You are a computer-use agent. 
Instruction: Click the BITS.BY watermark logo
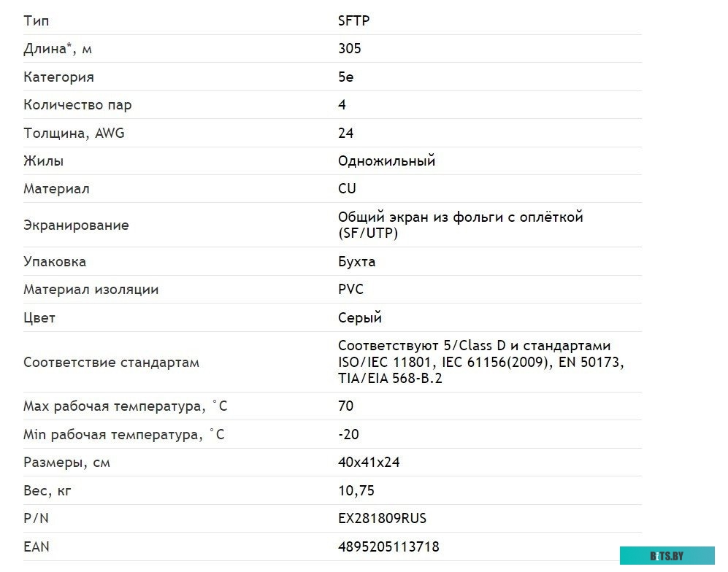(x=667, y=555)
